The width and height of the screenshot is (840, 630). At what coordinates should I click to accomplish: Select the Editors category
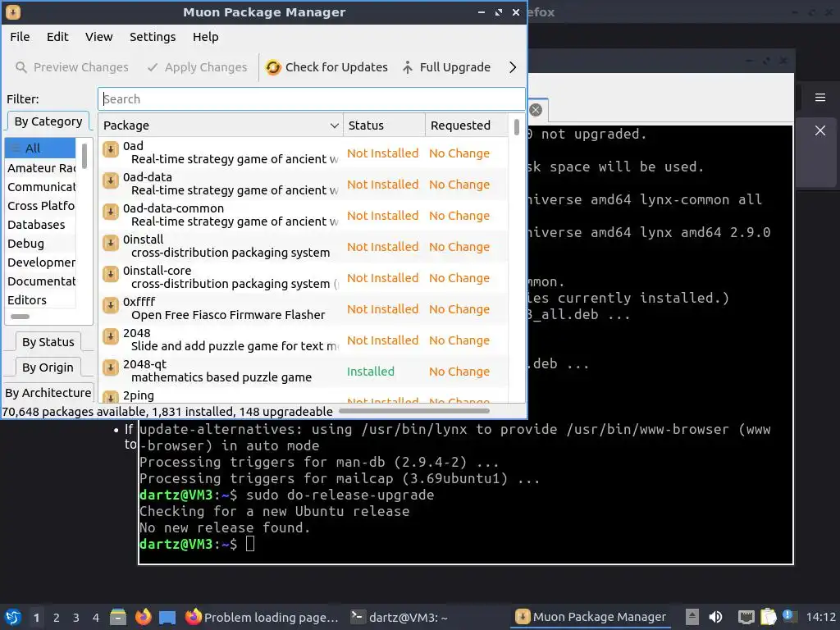[40, 300]
